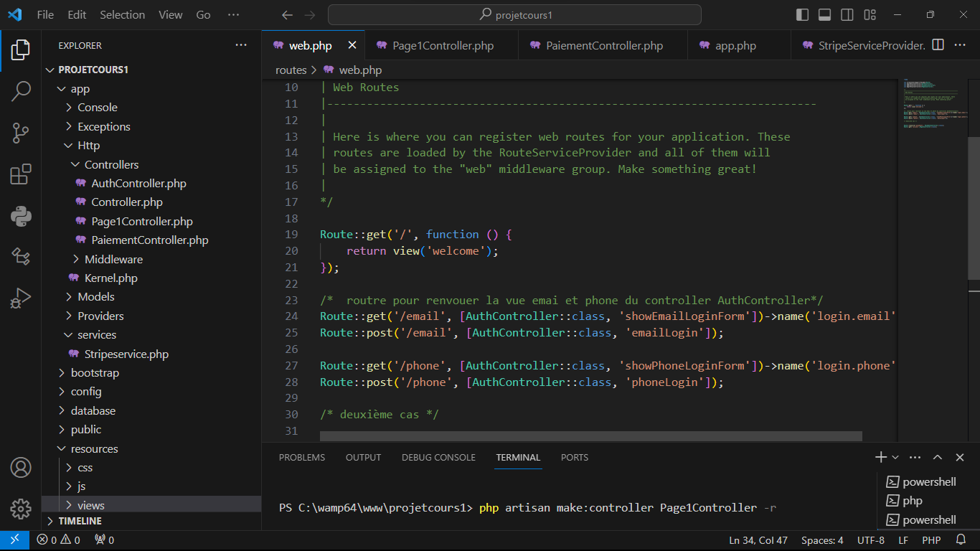Expand the Models folder
980x551 pixels.
point(151,297)
